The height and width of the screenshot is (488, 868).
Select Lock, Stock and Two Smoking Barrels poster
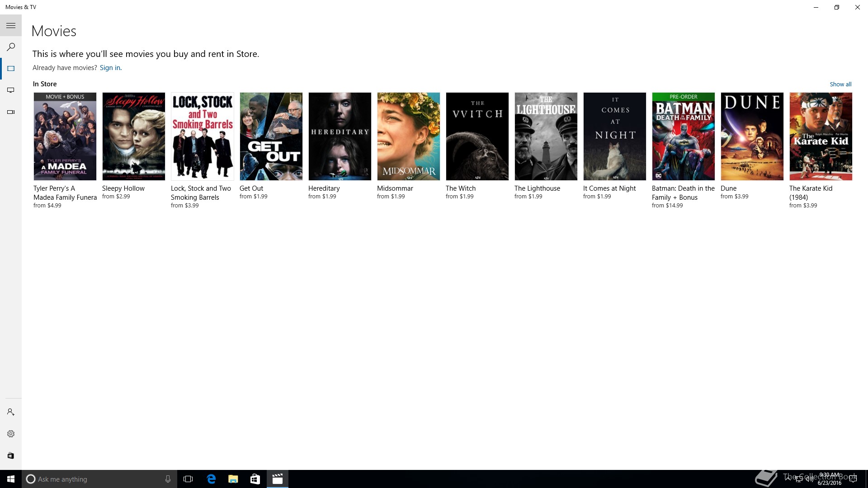203,136
